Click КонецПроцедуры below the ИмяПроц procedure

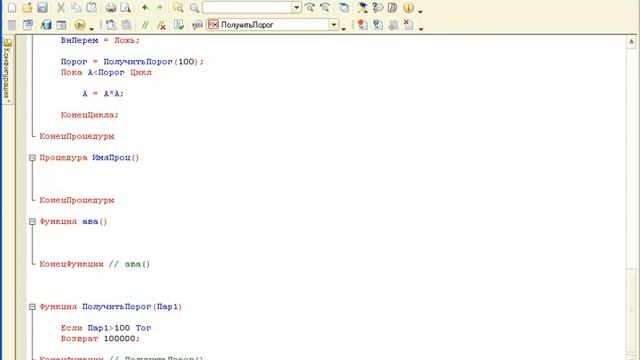[77, 200]
